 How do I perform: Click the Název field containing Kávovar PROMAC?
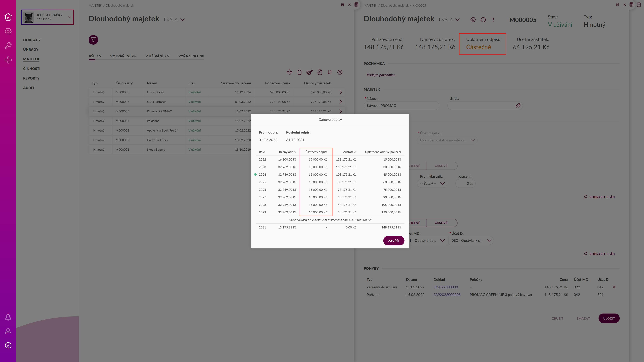click(x=401, y=106)
